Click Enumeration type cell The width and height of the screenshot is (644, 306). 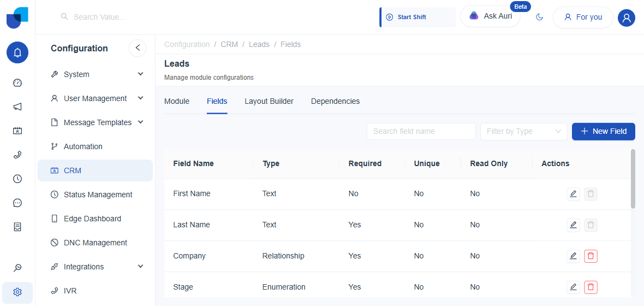tap(284, 287)
